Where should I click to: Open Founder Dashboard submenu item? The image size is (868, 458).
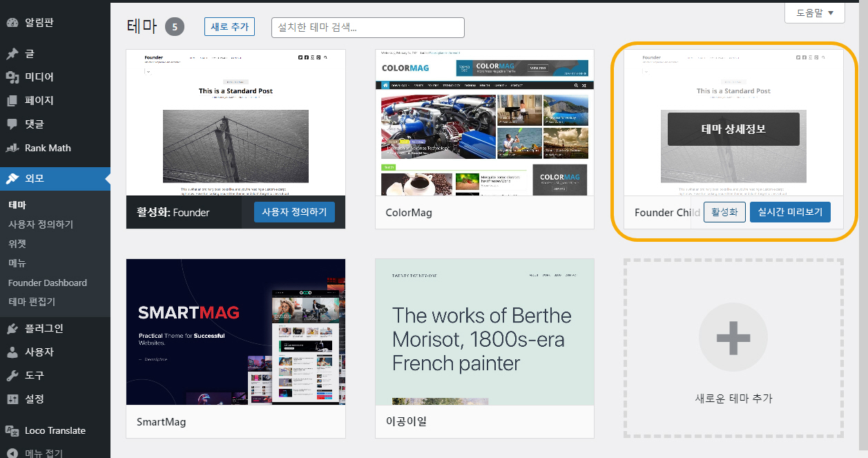[48, 283]
